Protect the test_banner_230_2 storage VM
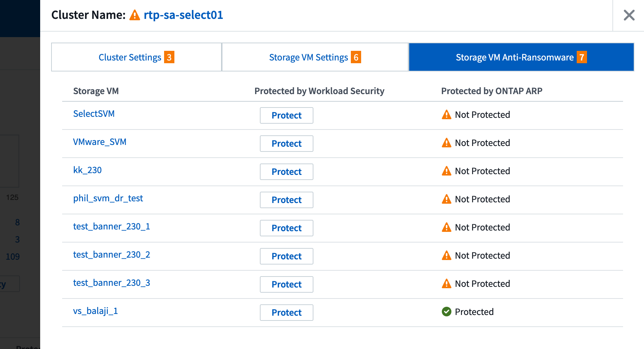 tap(286, 256)
